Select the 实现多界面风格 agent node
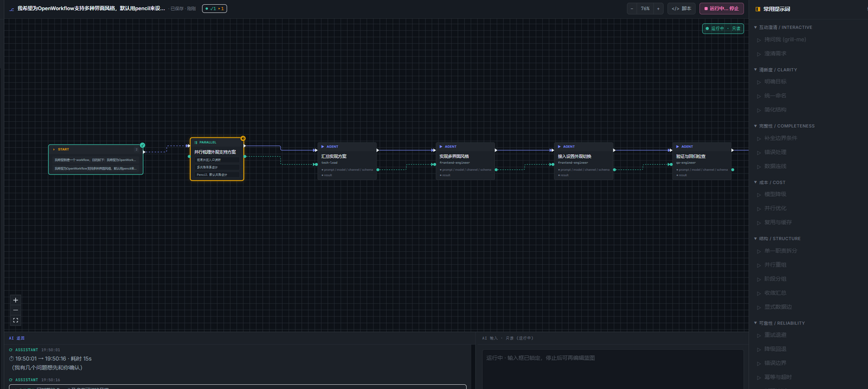Screen dimensions: 868x389 pyautogui.click(x=465, y=161)
